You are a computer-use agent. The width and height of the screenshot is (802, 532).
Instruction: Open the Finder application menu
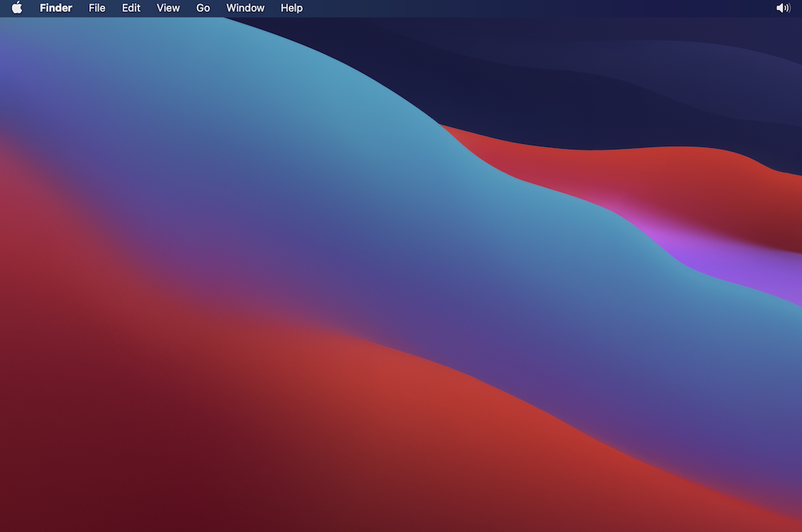pyautogui.click(x=55, y=8)
